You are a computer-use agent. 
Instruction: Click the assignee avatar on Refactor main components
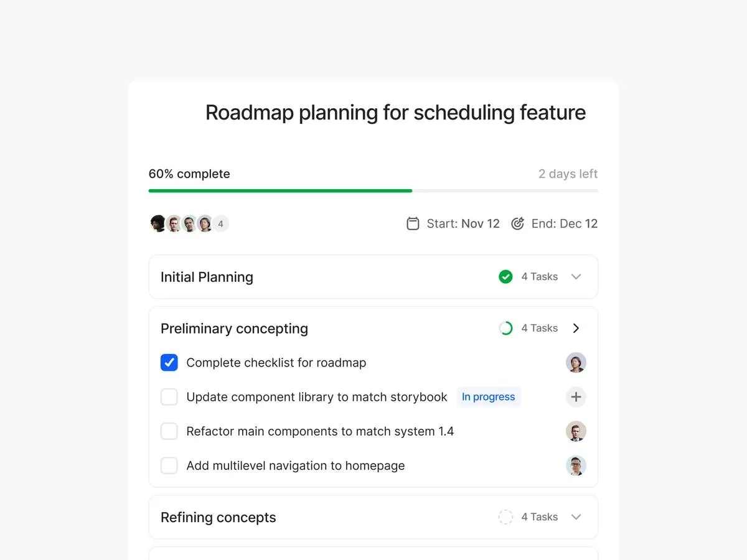coord(576,431)
